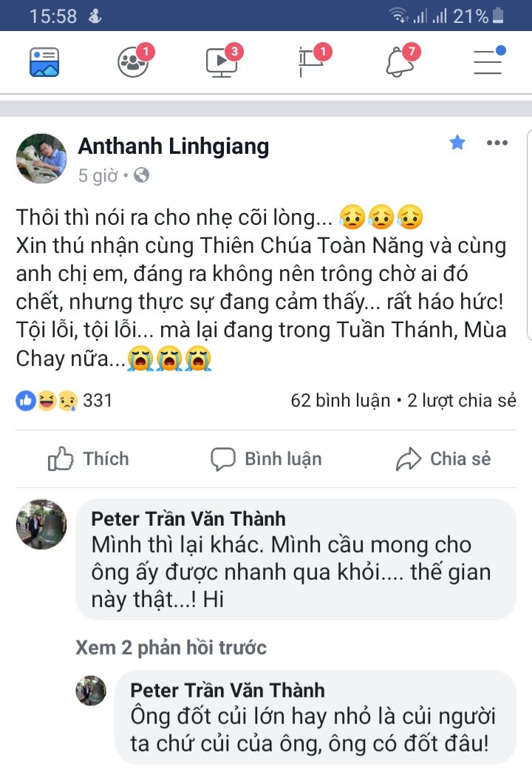Open Chia sẻ sharing options
This screenshot has width=532, height=778.
[443, 459]
